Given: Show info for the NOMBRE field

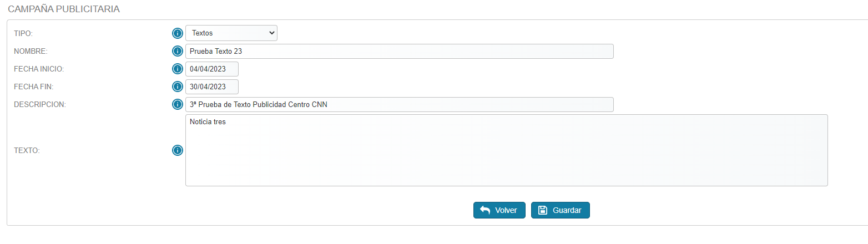Looking at the screenshot, I should 178,51.
